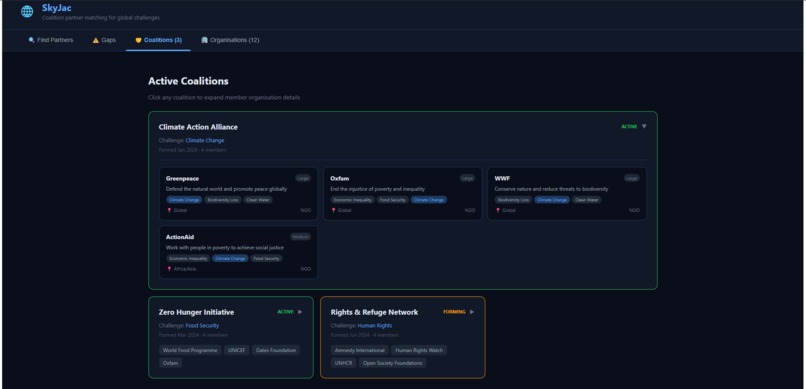Click 'Formed Mar 2024 · 4 members' text

[x=193, y=335]
